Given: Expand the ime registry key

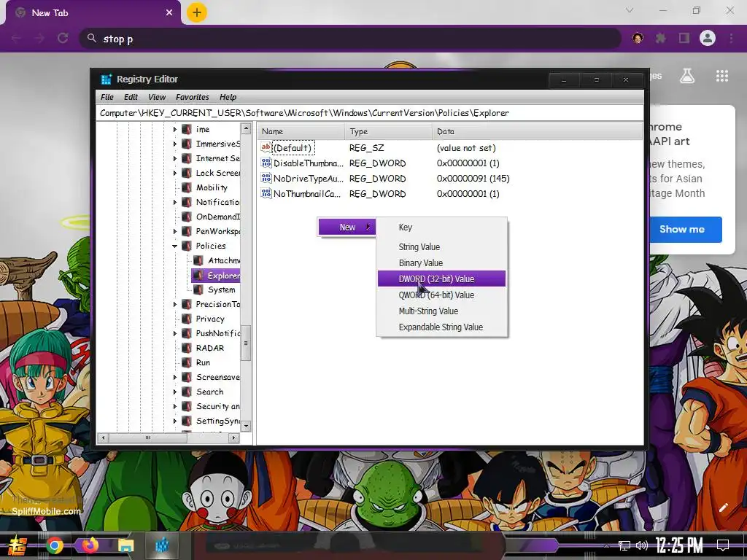Looking at the screenshot, I should pos(175,130).
